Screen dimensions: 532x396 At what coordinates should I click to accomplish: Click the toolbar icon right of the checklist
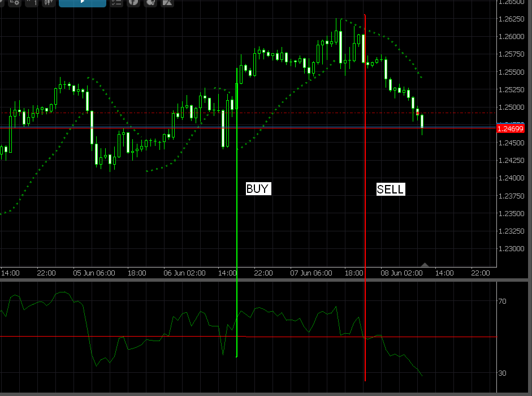(x=133, y=2)
